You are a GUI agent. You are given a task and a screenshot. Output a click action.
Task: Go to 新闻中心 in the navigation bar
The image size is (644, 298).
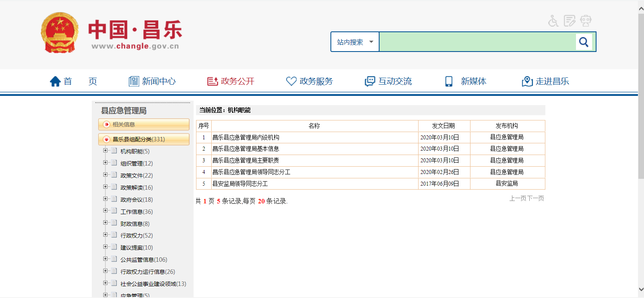(152, 81)
